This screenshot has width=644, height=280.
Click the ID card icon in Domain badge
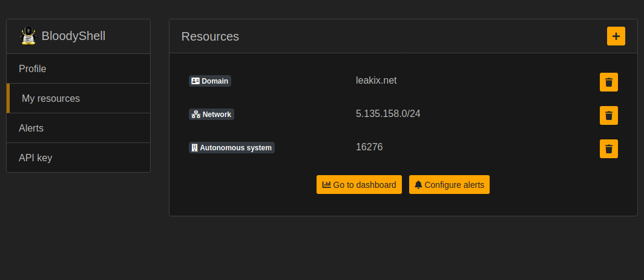[195, 81]
